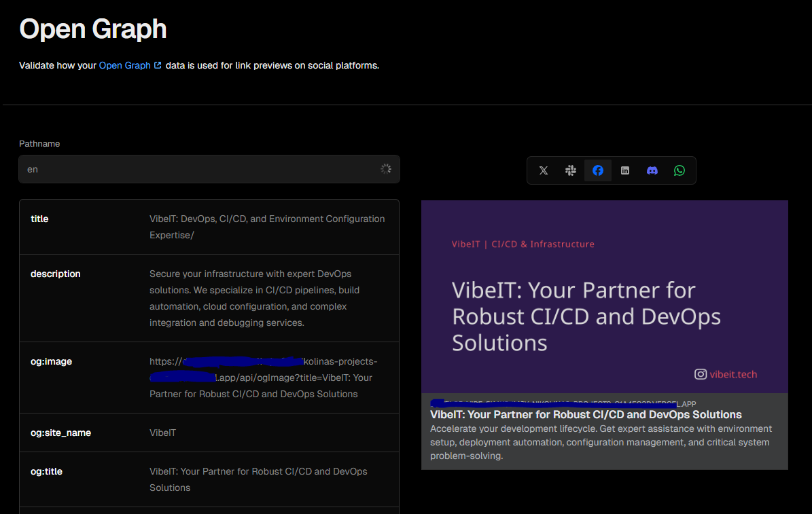This screenshot has height=514, width=812.
Task: Click the loading spinner in Pathname field
Action: tap(386, 169)
